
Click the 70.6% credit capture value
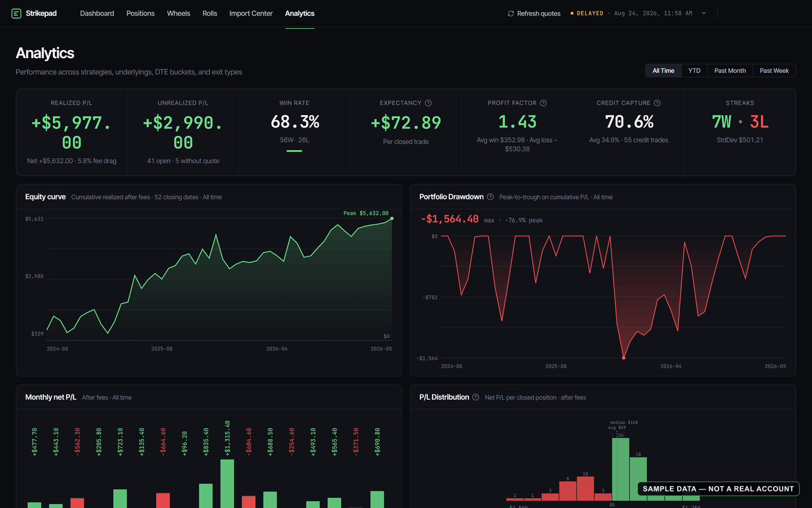pos(629,122)
